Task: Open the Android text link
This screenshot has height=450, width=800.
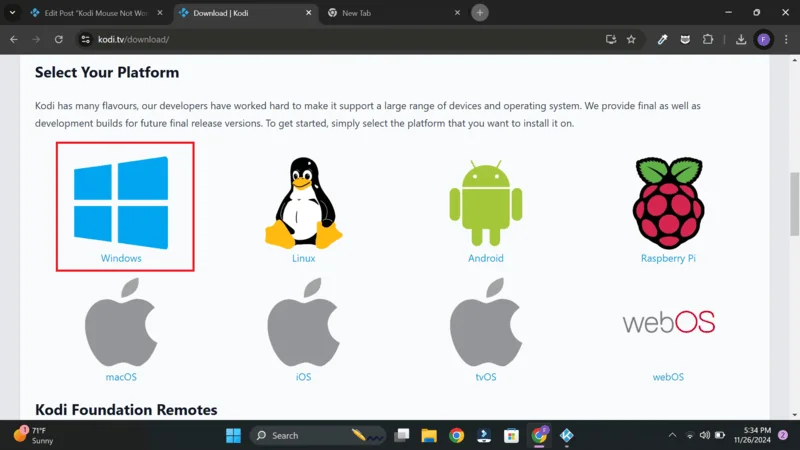Action: click(486, 258)
